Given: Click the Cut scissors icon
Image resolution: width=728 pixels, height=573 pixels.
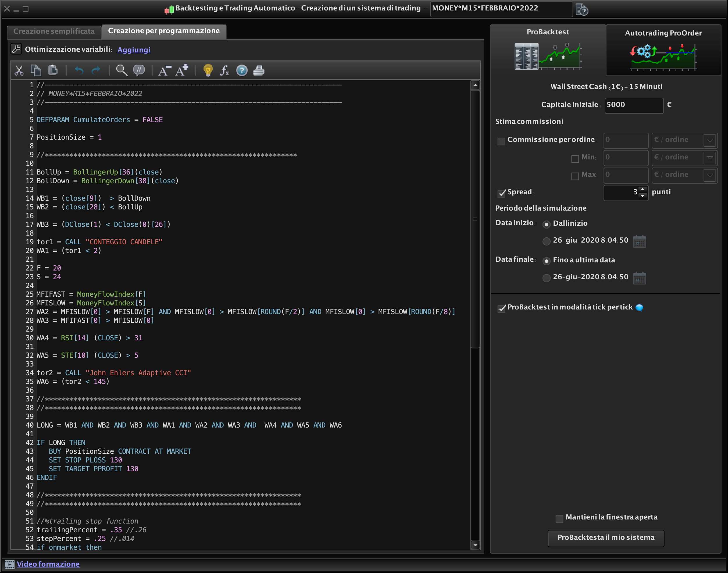Looking at the screenshot, I should pos(19,70).
